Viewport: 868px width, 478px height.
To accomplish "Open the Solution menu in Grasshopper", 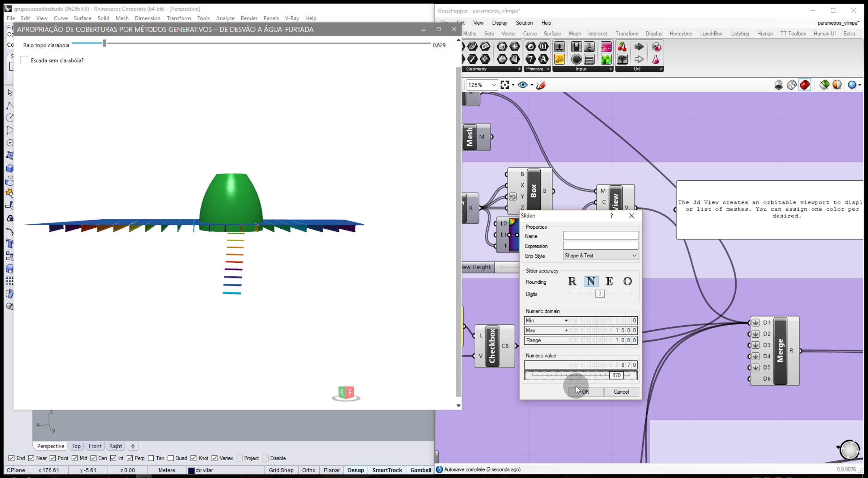I will click(524, 23).
